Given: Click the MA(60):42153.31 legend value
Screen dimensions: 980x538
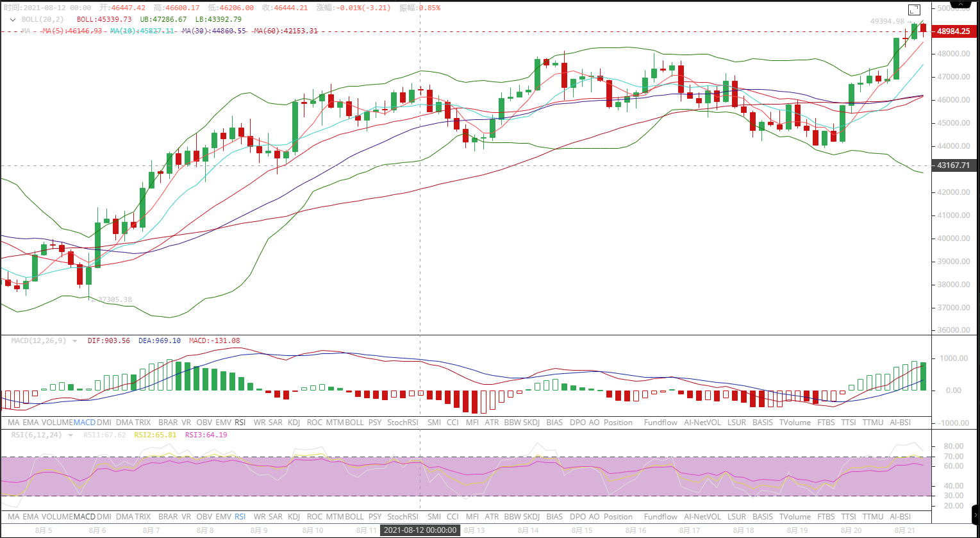Looking at the screenshot, I should [286, 31].
